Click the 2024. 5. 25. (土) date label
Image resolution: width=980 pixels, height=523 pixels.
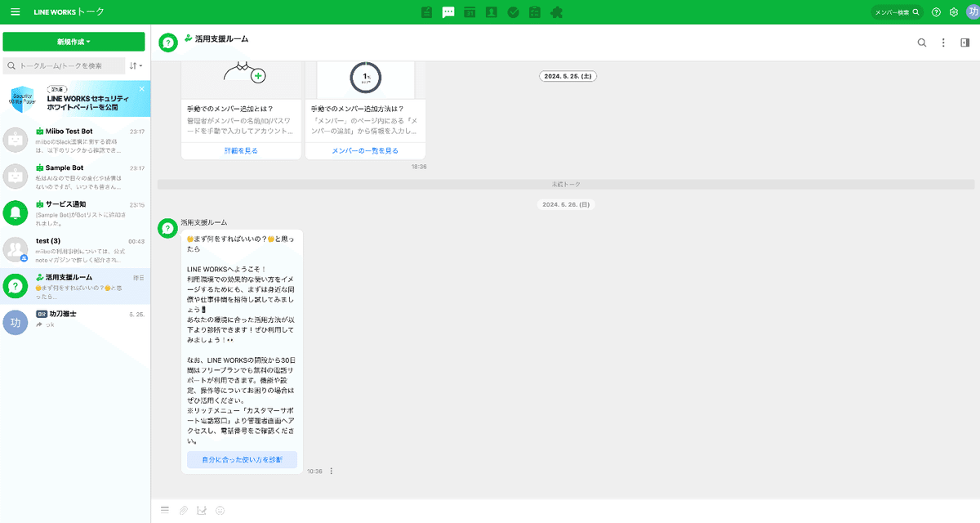pyautogui.click(x=569, y=75)
